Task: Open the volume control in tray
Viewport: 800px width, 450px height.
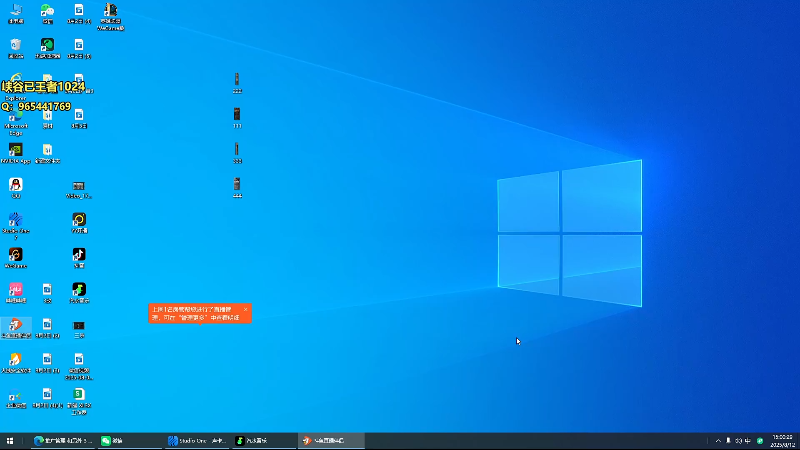Action: pyautogui.click(x=738, y=441)
